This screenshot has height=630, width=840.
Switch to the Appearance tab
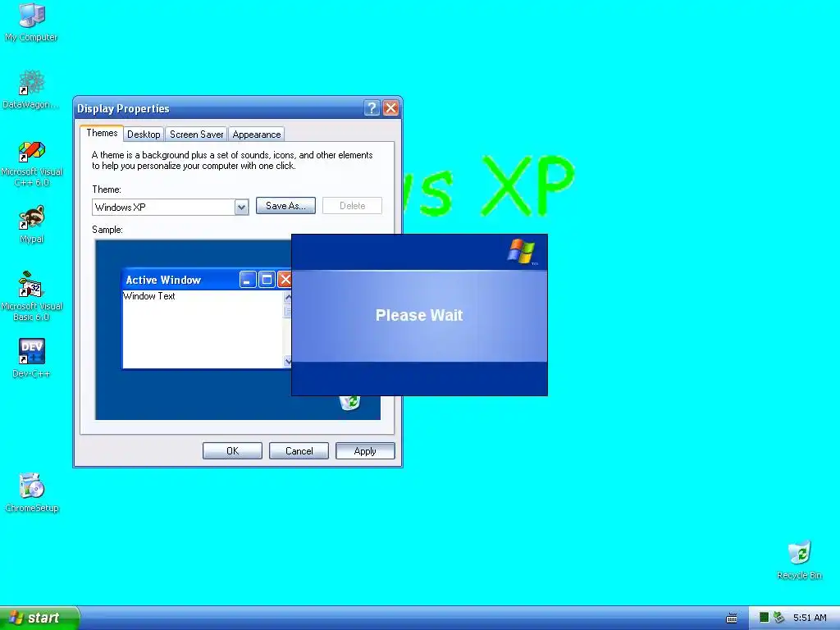click(257, 135)
